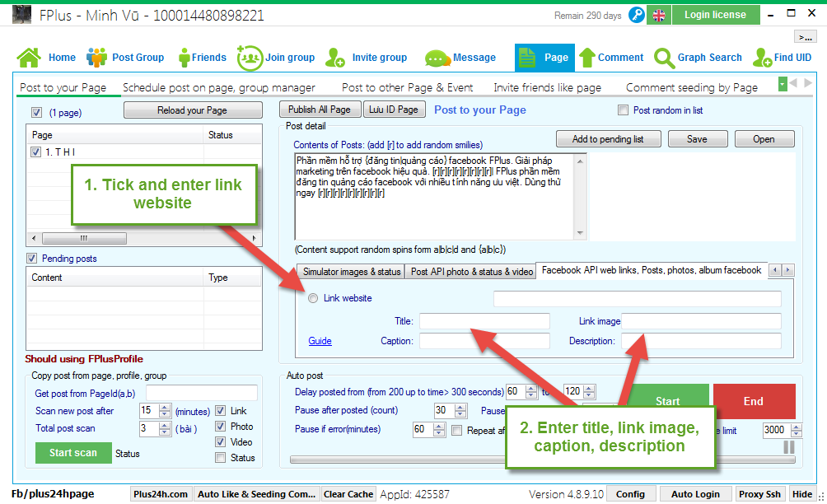Open Post Group people icon
827x504 pixels.
tap(96, 58)
